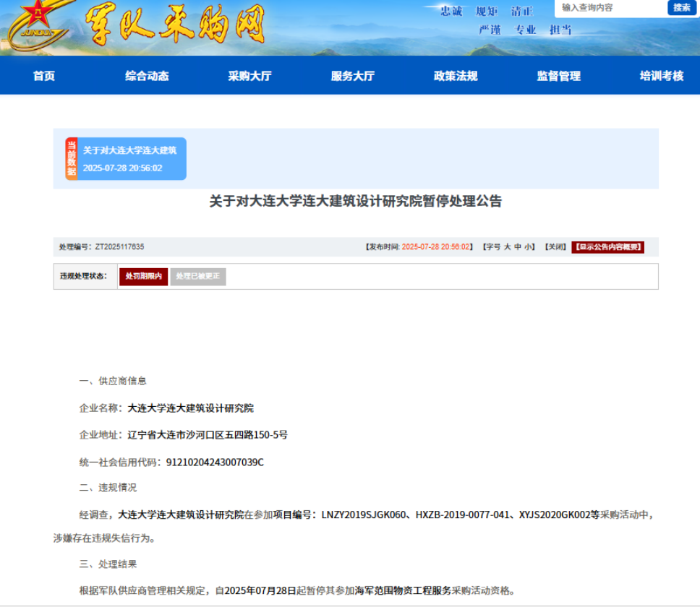
Task: Click the 【关闭】 link
Action: pos(555,246)
